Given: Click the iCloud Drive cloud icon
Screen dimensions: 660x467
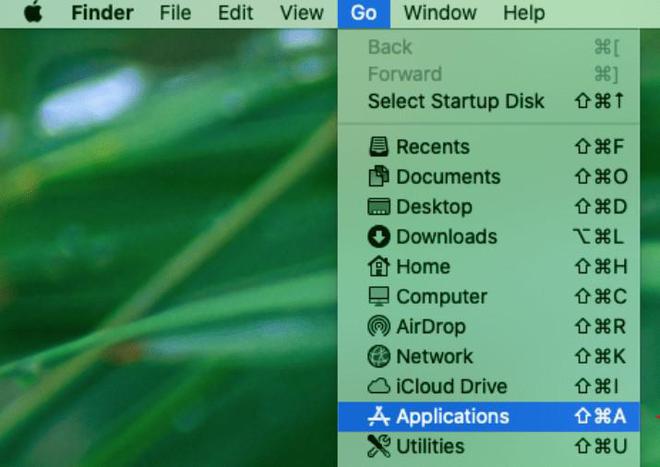Looking at the screenshot, I should click(x=378, y=386).
